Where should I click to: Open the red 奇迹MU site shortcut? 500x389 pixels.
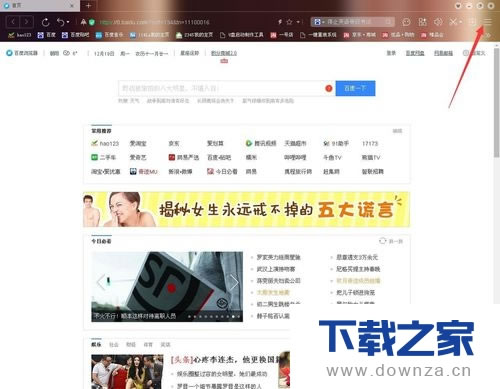[144, 171]
